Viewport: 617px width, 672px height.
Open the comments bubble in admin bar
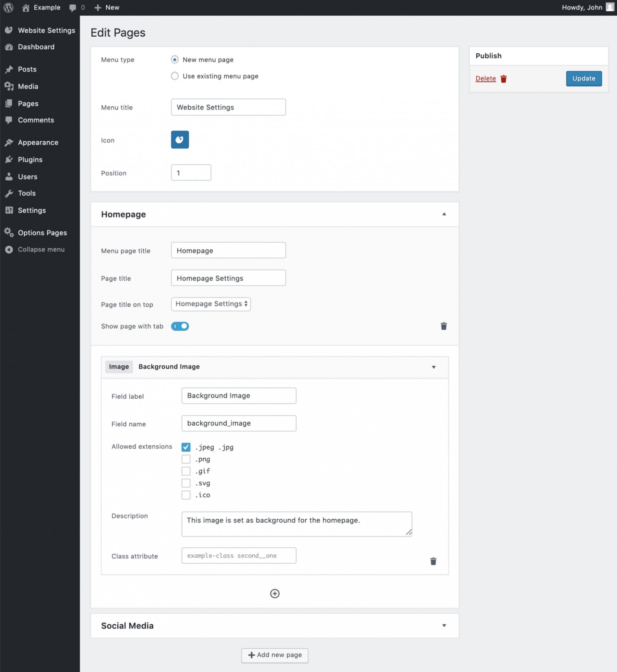click(x=73, y=8)
